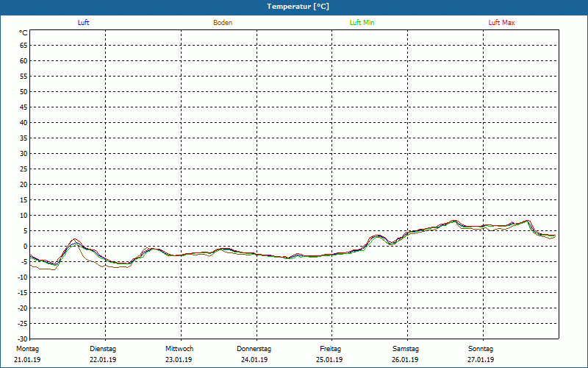Screen dimensions: 588x368
Task: Select the Sonntag day label
Action: coord(481,349)
